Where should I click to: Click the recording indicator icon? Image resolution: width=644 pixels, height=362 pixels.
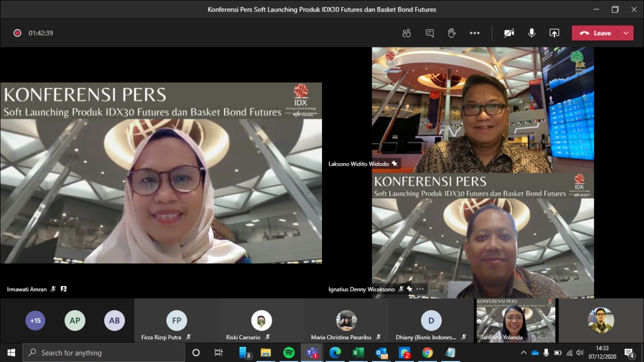(x=17, y=33)
